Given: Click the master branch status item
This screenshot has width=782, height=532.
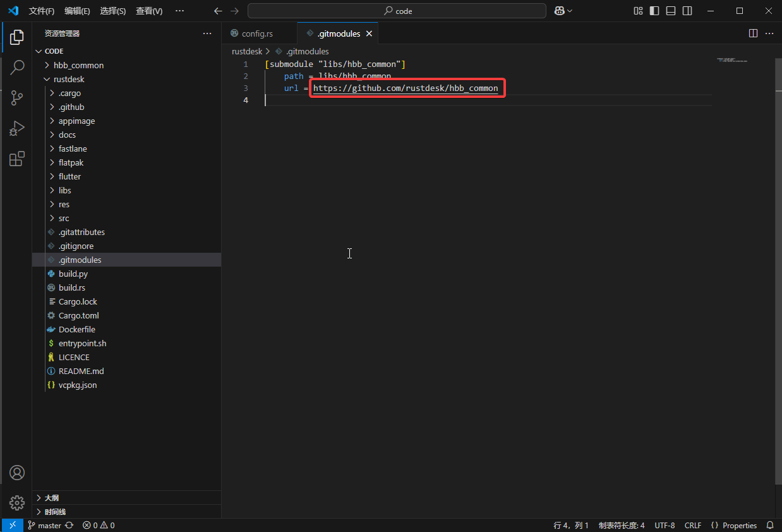Looking at the screenshot, I should 49,525.
